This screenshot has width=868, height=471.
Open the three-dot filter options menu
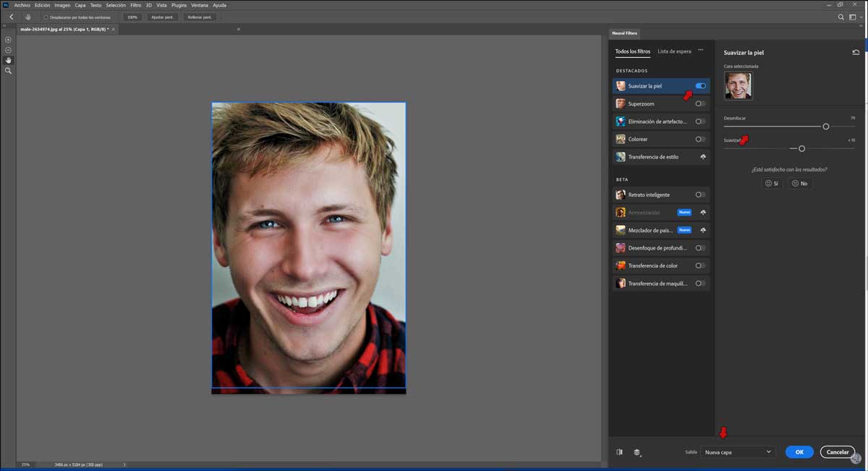(x=700, y=51)
